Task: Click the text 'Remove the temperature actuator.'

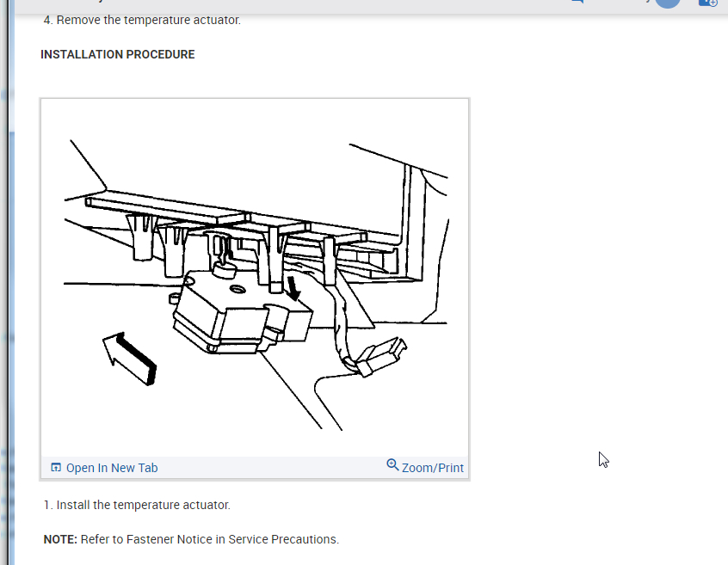Action: (x=149, y=20)
